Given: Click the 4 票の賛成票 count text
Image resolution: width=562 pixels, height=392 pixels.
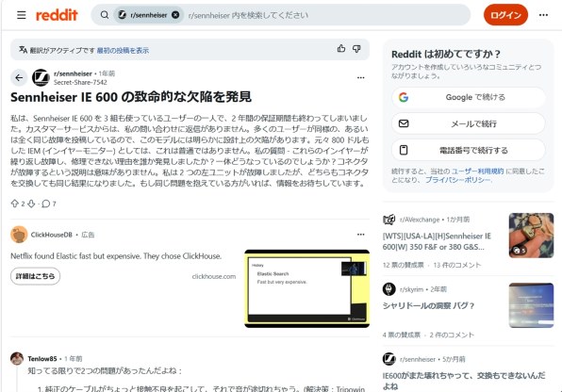Looking at the screenshot, I should [401, 335].
